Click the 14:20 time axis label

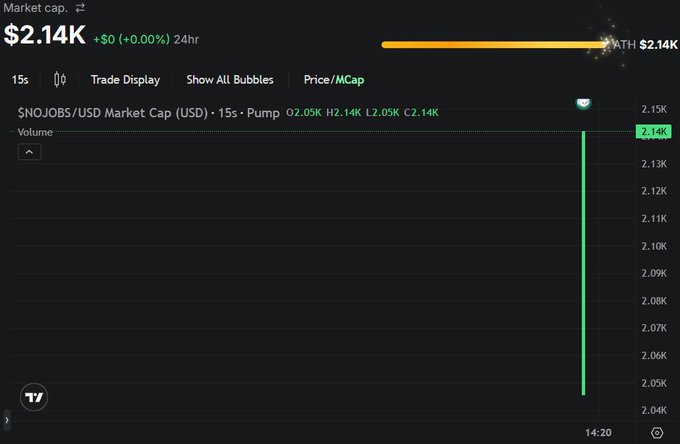coord(598,433)
